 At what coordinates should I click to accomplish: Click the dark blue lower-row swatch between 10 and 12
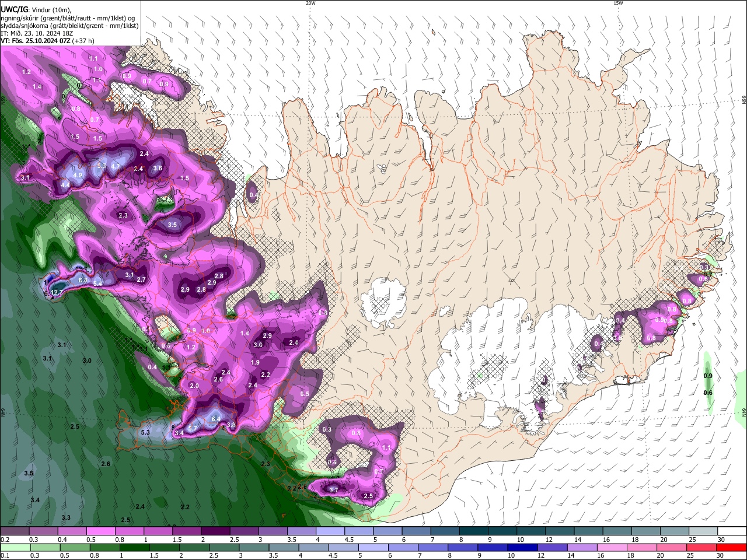tap(521, 547)
